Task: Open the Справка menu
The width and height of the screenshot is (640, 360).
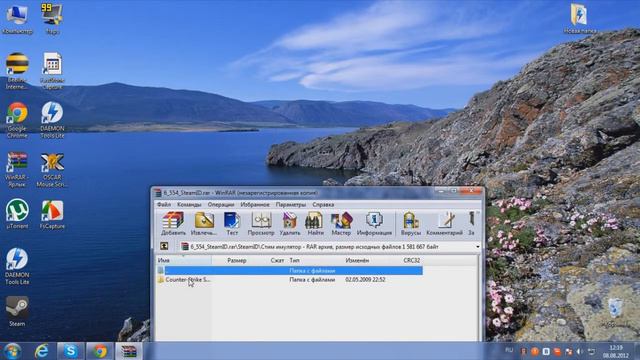Action: pos(323,204)
